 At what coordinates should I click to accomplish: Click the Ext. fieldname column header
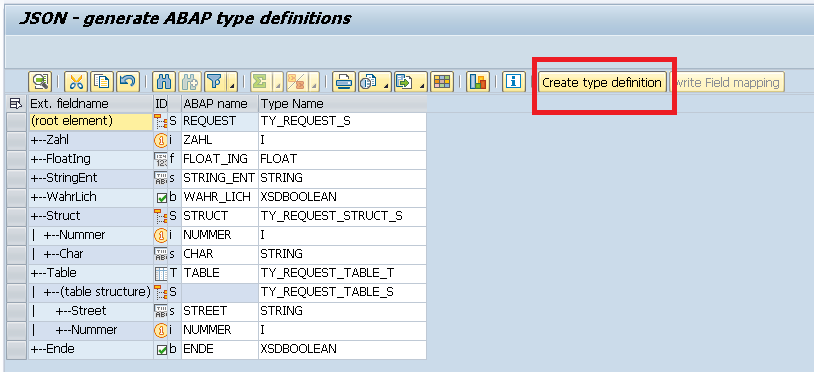[90, 103]
